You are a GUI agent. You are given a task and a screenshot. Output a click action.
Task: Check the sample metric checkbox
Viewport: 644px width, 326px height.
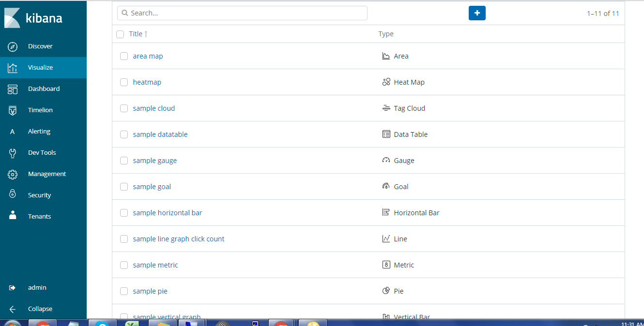click(x=124, y=265)
